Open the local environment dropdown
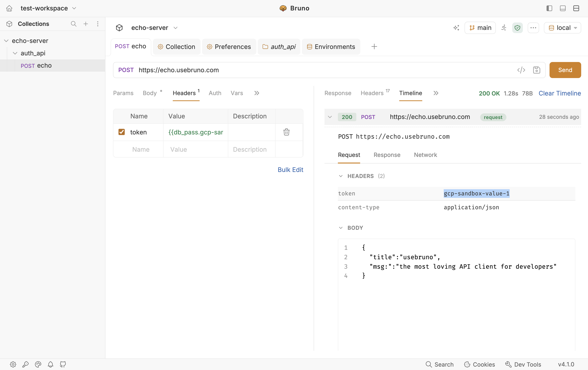This screenshot has height=370, width=588. point(562,28)
